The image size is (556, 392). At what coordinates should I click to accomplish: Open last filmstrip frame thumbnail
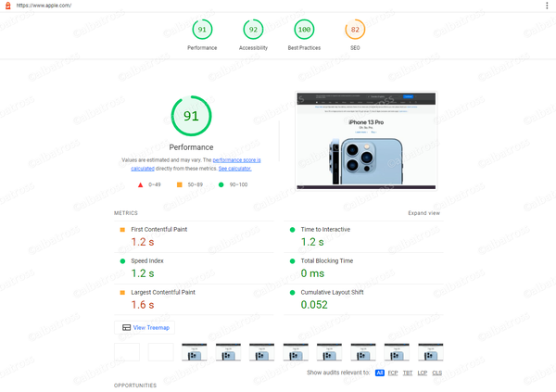tap(431, 352)
